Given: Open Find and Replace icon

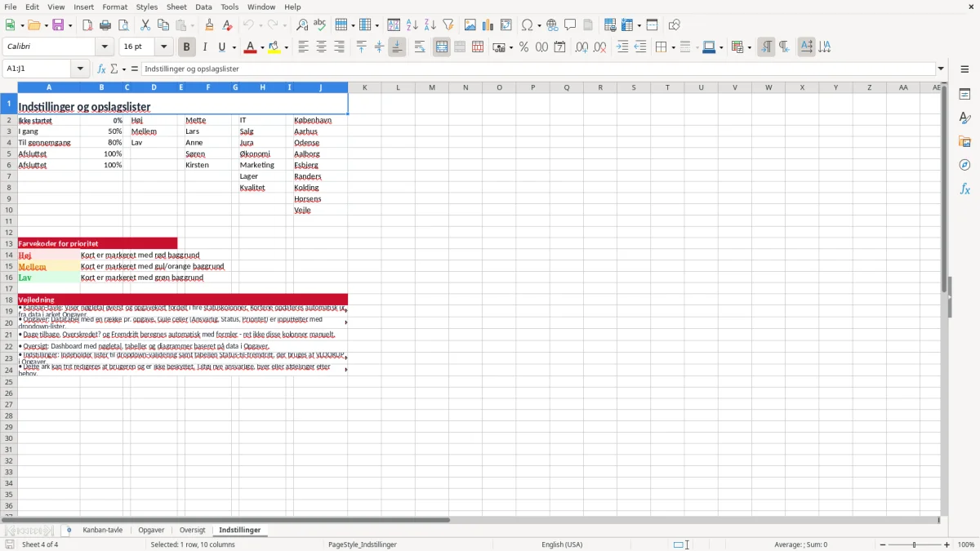Looking at the screenshot, I should [x=302, y=25].
